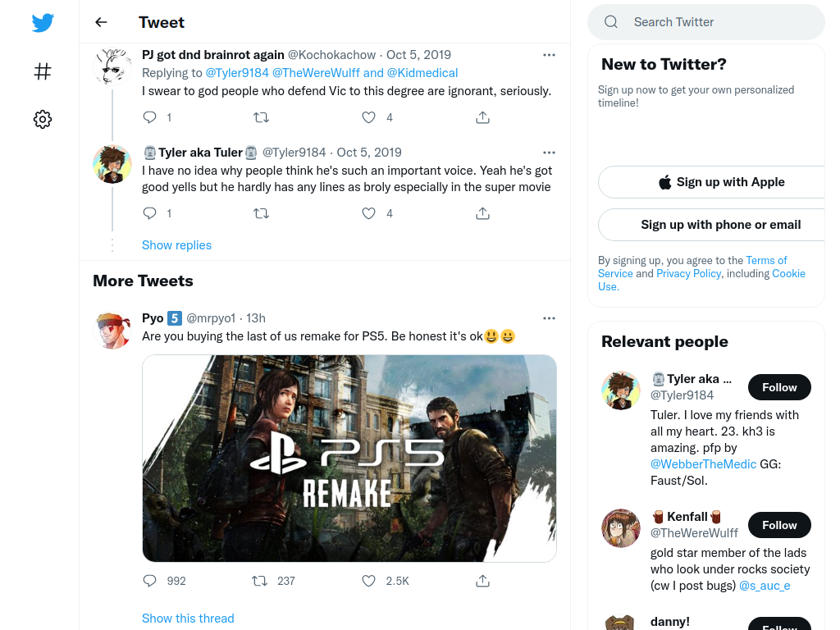Screen dimensions: 840x630
Task: Open the Settings gear icon
Action: [x=43, y=119]
